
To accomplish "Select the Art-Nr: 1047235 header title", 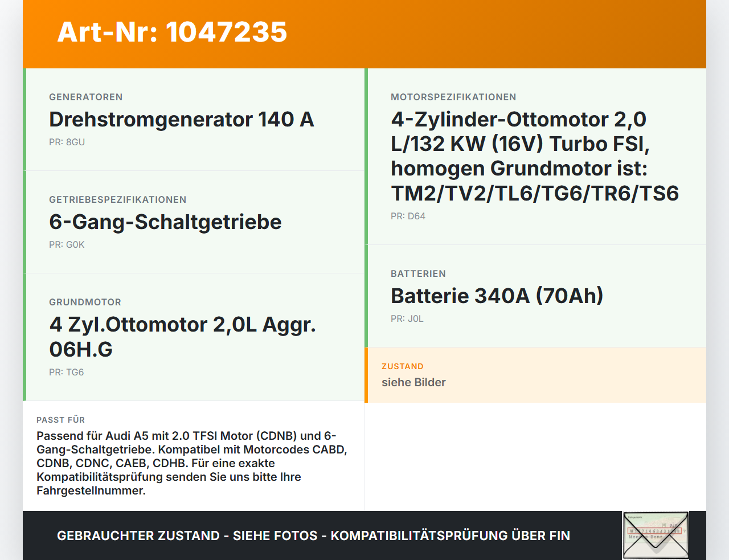I will [172, 32].
